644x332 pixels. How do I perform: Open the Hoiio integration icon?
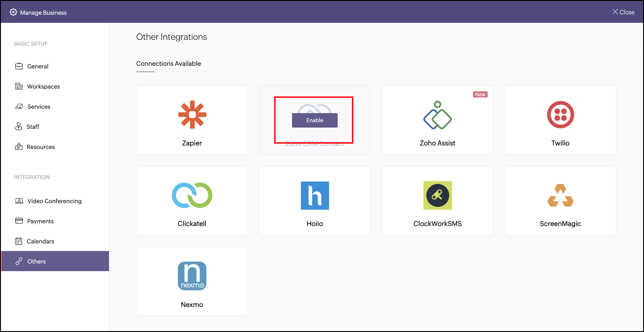315,196
